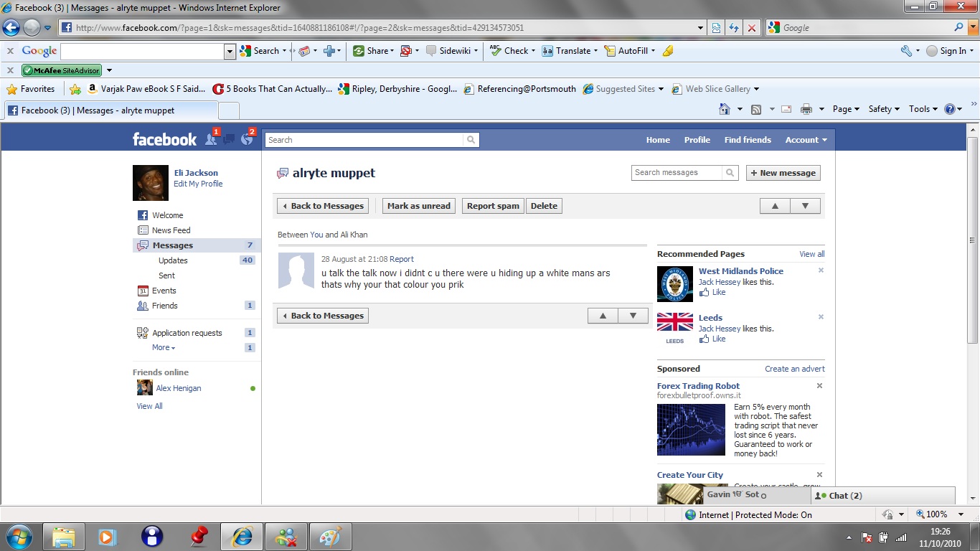Click the Report spam button
This screenshot has width=980, height=551.
click(493, 206)
